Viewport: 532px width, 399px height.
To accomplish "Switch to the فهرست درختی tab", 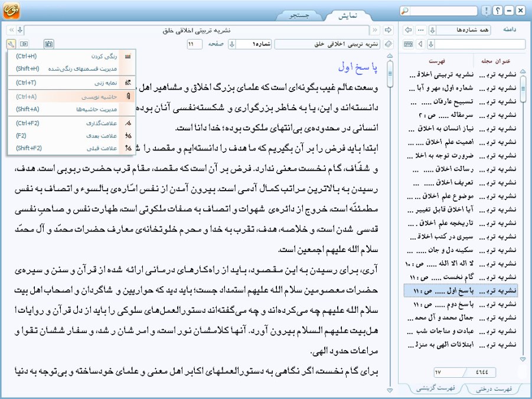I will tap(494, 389).
